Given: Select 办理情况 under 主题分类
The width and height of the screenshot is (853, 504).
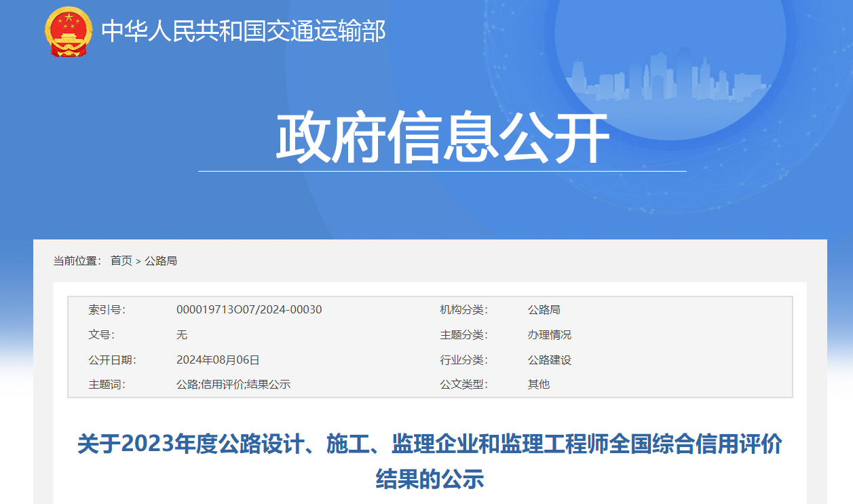Looking at the screenshot, I should click(550, 335).
